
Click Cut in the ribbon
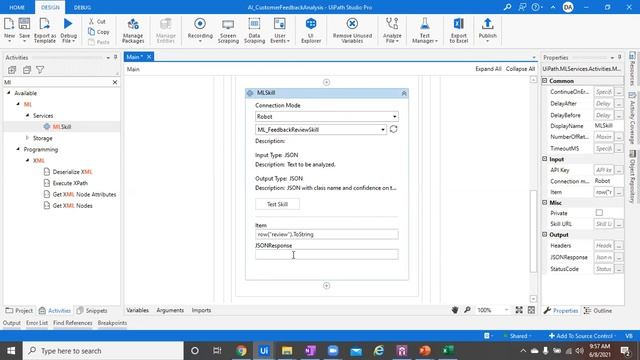coord(97,21)
